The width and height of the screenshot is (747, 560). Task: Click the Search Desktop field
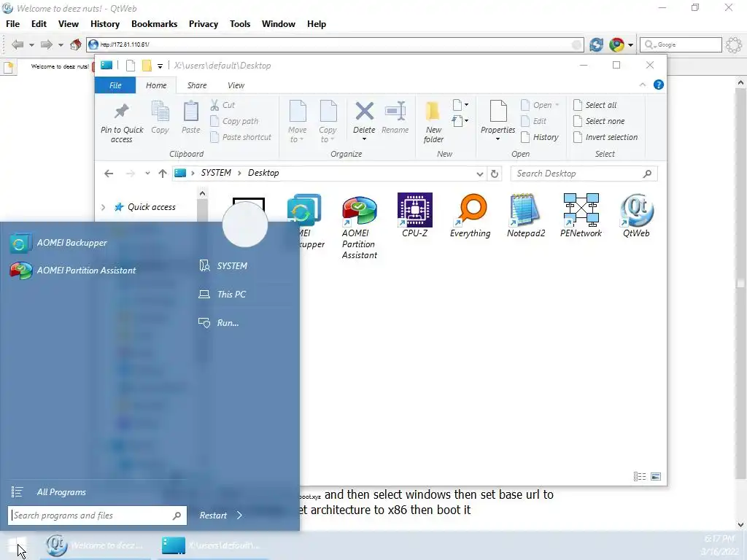584,174
